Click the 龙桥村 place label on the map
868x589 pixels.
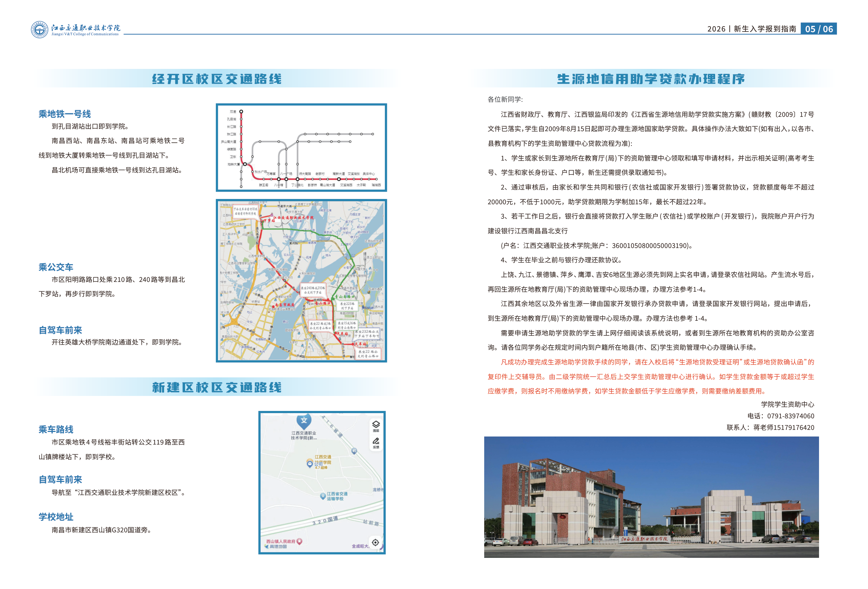tap(378, 489)
